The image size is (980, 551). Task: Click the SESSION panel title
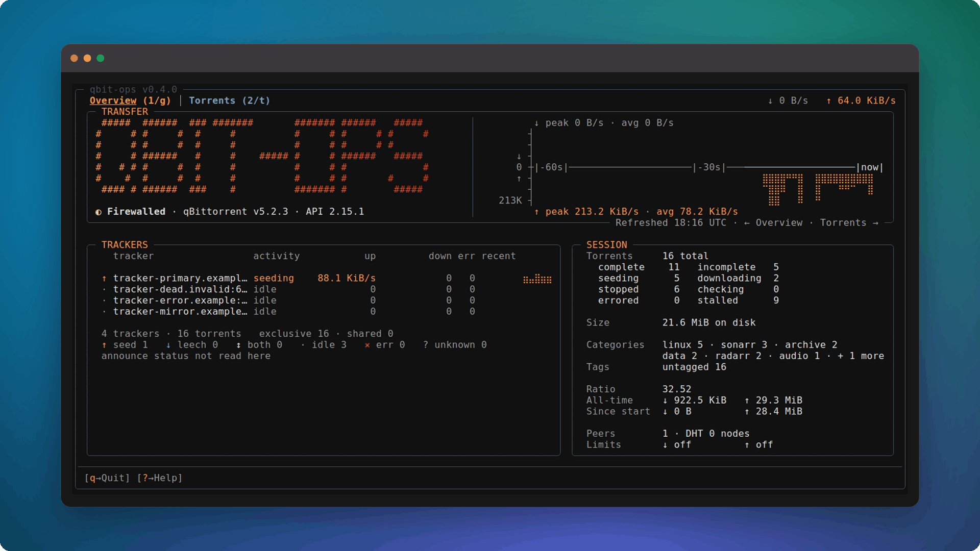(606, 245)
